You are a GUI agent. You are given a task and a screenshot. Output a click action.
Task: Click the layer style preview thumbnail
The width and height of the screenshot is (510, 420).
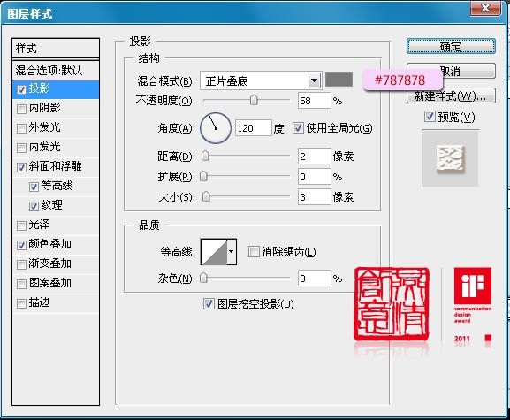(x=450, y=158)
